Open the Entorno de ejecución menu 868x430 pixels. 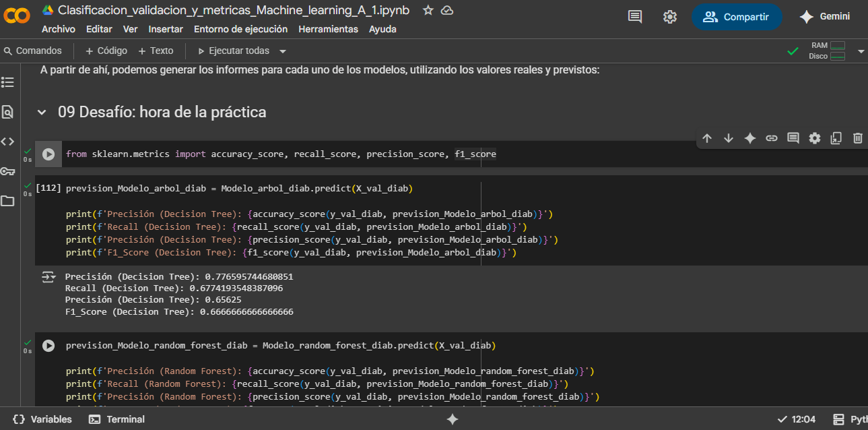(x=240, y=29)
